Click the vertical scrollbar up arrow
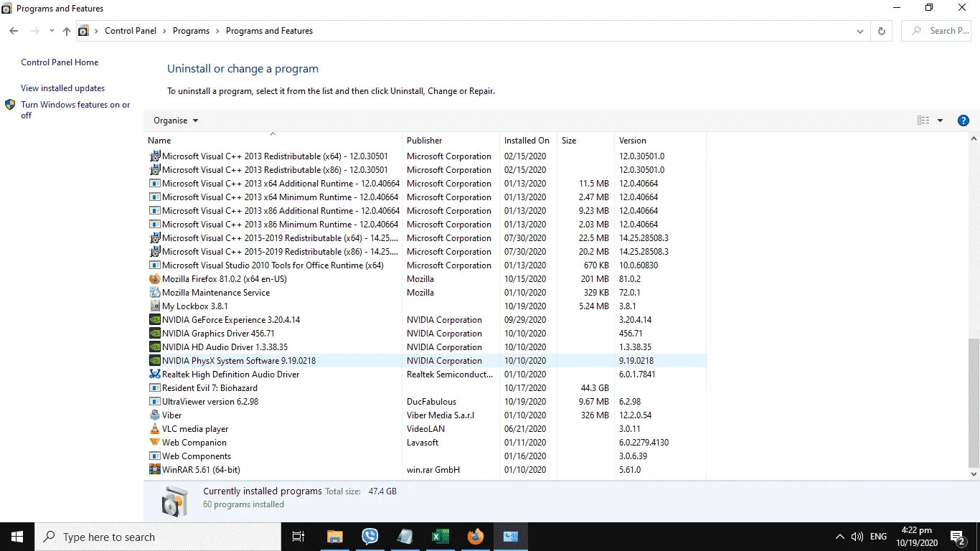The height and width of the screenshot is (551, 980). pyautogui.click(x=974, y=139)
